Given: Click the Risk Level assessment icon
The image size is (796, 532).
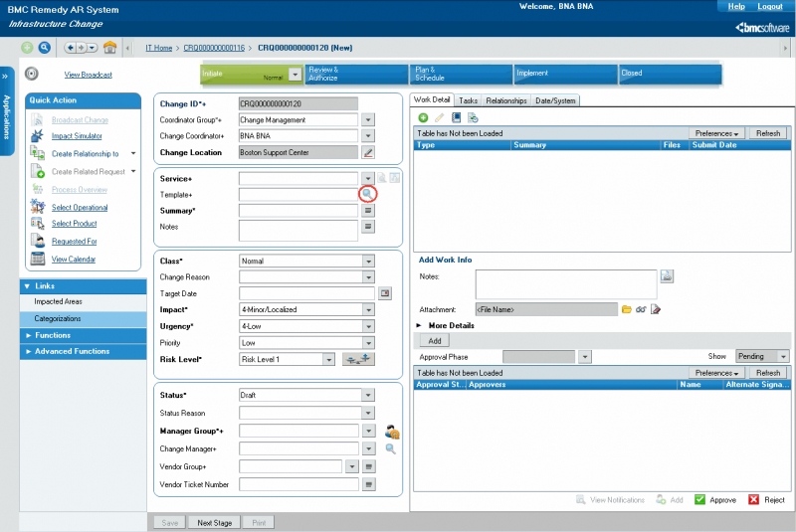Looking at the screenshot, I should 358,359.
